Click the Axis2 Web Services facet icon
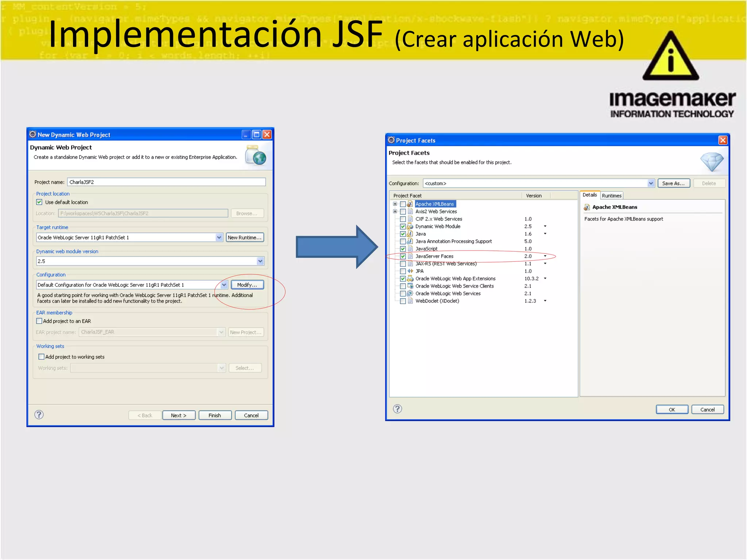Viewport: 747px width, 560px height. pos(410,211)
